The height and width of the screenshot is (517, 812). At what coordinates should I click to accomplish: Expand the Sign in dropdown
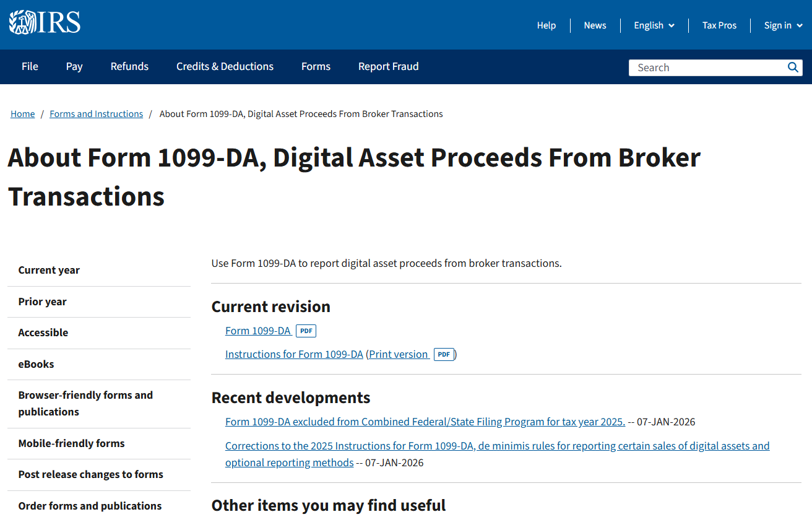(784, 25)
